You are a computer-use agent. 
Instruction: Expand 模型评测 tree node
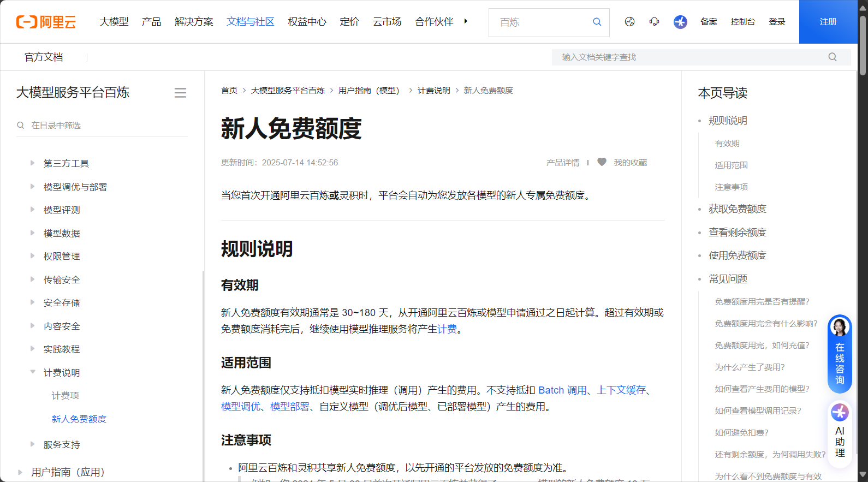32,210
